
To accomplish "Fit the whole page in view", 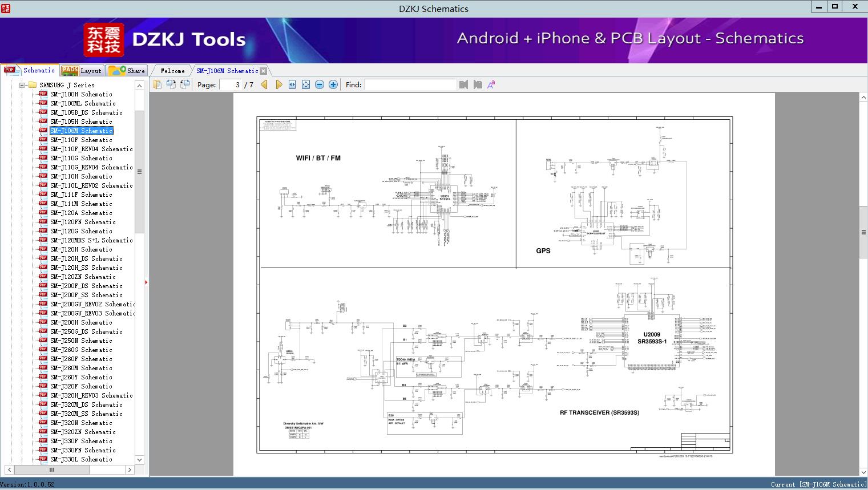I will tap(306, 84).
